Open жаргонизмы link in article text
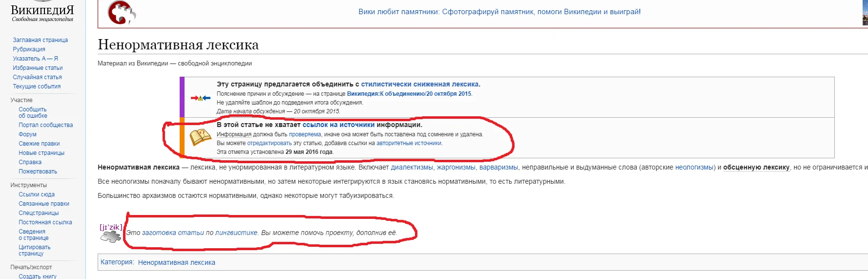 [455, 167]
